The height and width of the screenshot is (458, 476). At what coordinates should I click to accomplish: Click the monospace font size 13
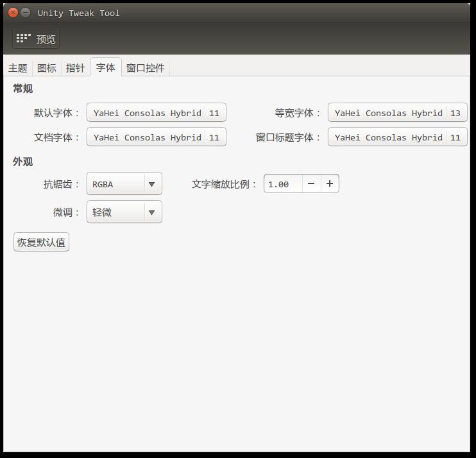(455, 113)
